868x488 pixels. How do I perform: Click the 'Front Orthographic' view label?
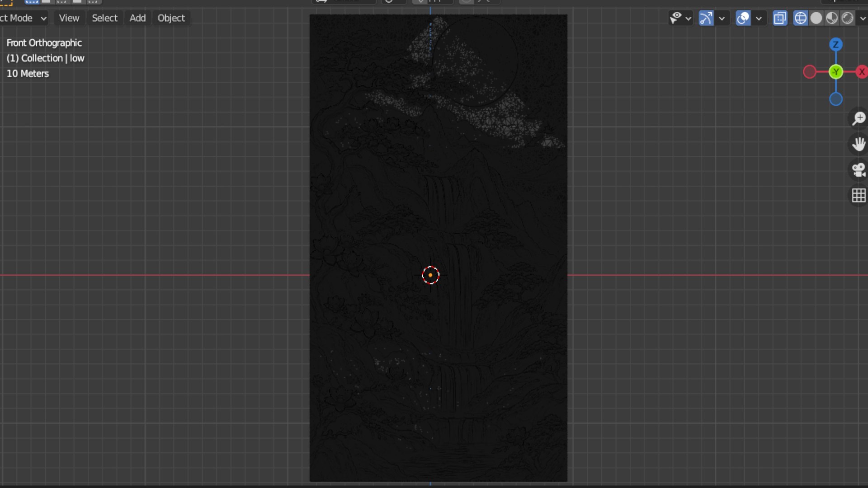44,43
